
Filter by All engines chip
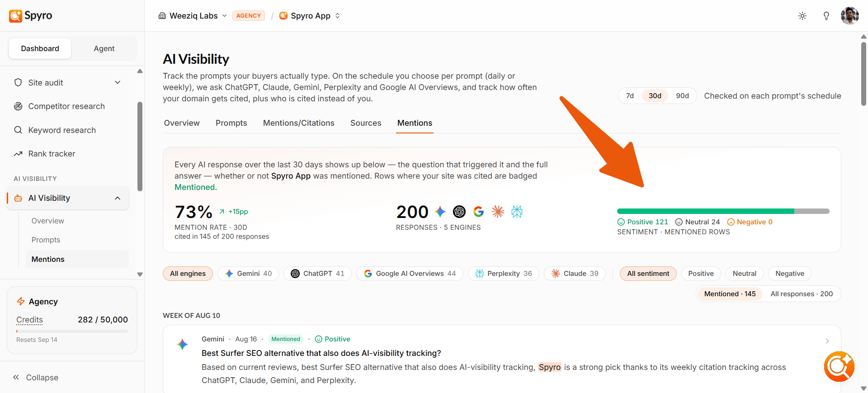click(188, 274)
